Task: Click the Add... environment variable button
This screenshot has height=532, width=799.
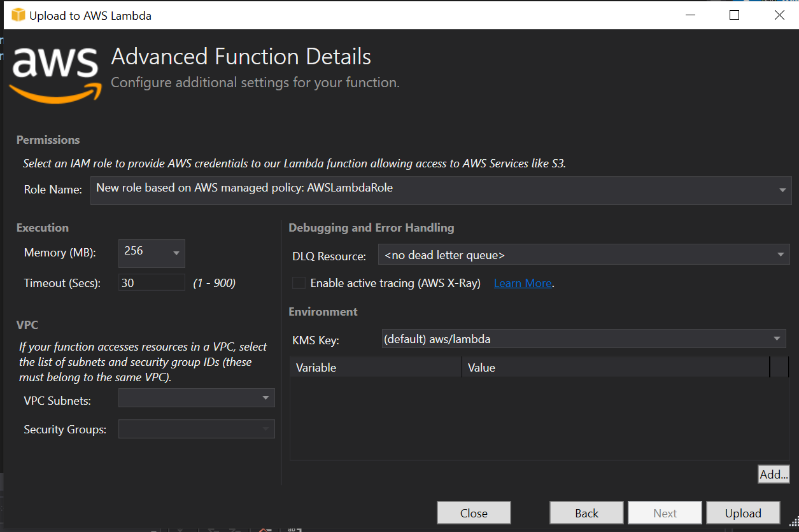Action: [x=774, y=474]
